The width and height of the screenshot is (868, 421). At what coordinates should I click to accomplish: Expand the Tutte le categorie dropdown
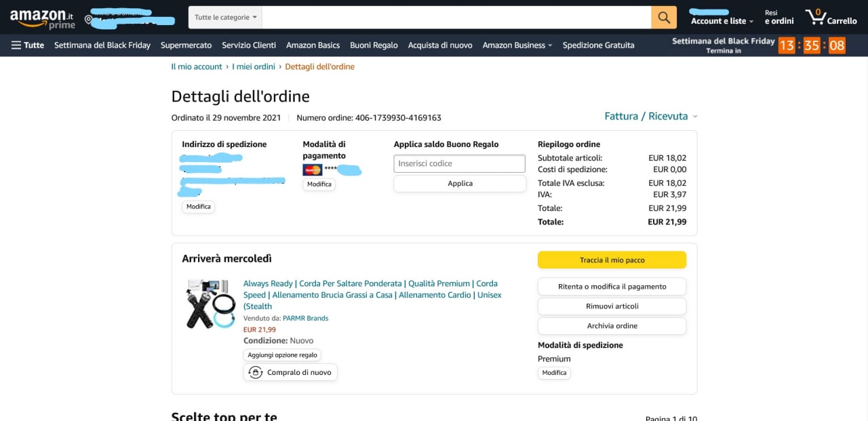[225, 17]
